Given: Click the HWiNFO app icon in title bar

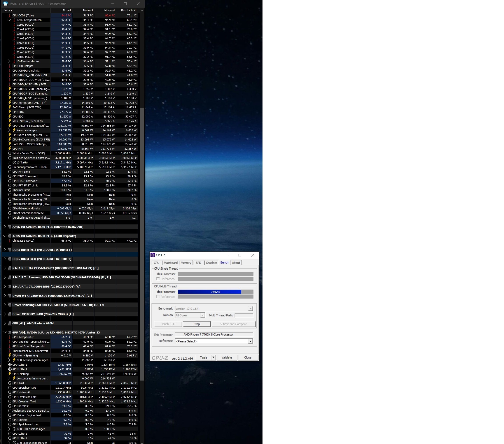Looking at the screenshot, I should [x=5, y=4].
